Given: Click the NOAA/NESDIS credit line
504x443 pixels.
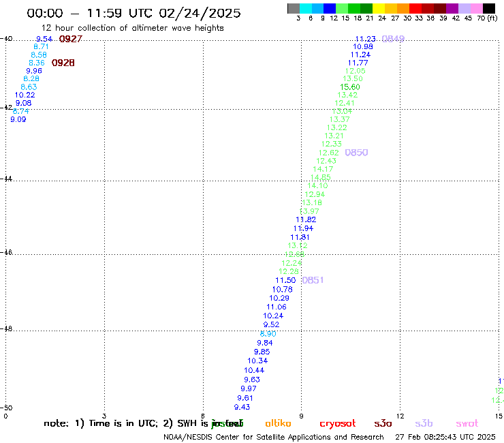Looking at the screenshot, I should [274, 438].
